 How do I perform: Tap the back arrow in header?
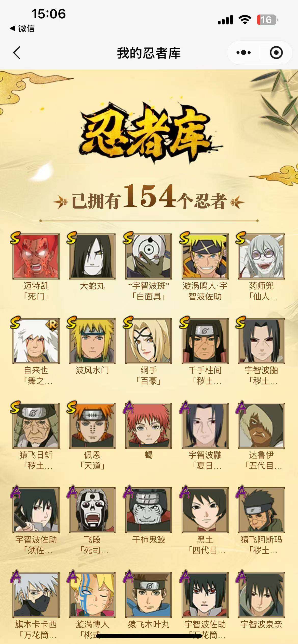point(17,53)
